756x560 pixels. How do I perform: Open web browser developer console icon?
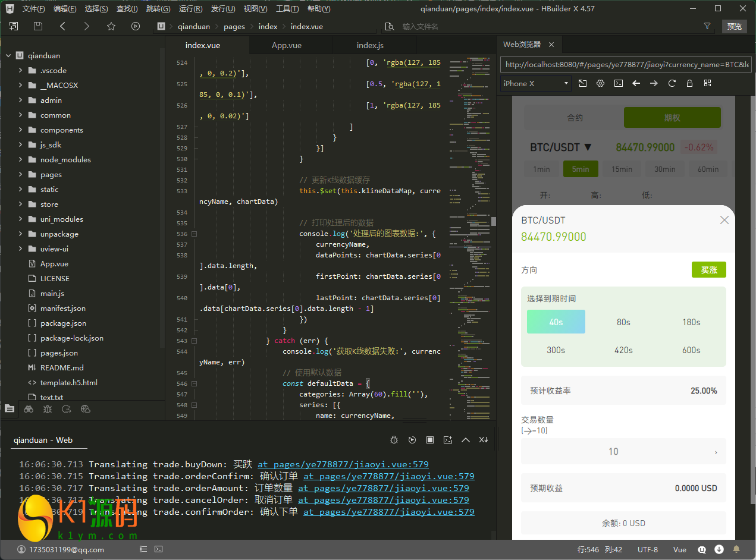point(619,84)
